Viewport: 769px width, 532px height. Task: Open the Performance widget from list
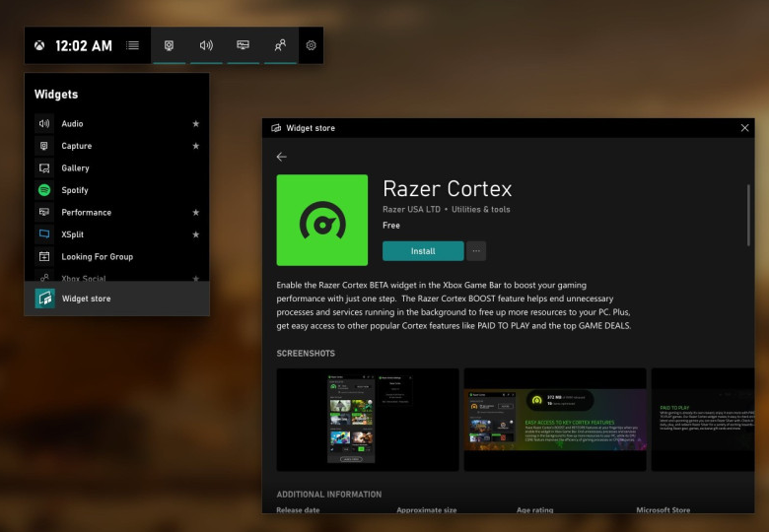116,212
